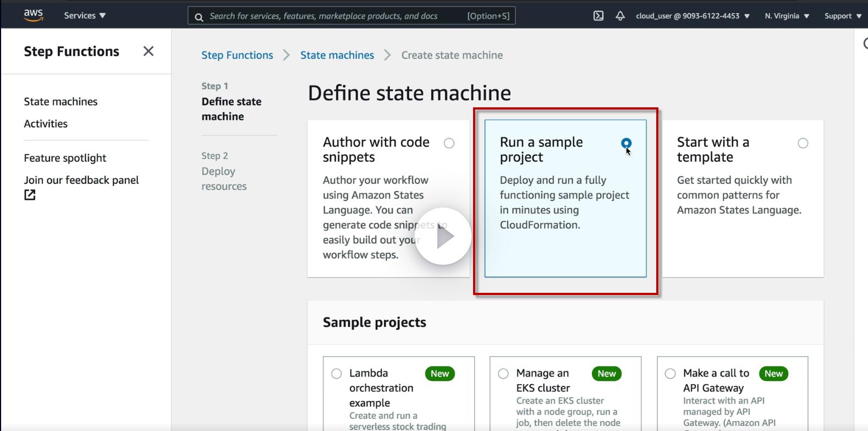868x431 pixels.
Task: Choose the Manage an EKS cluster sample
Action: pyautogui.click(x=503, y=374)
